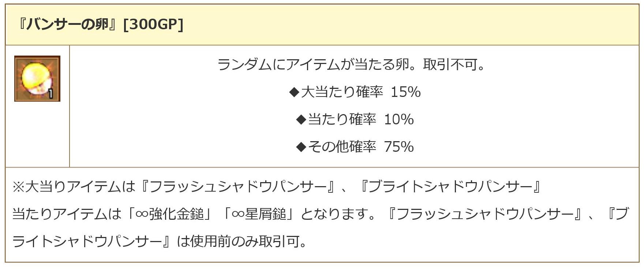Click the [300GP] price label

coord(153,25)
